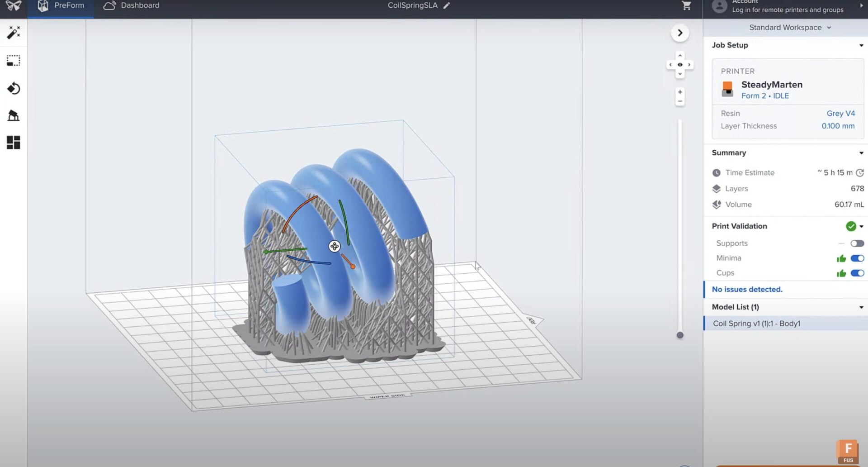Image resolution: width=868 pixels, height=467 pixels.
Task: Open the Layout tool
Action: click(14, 143)
